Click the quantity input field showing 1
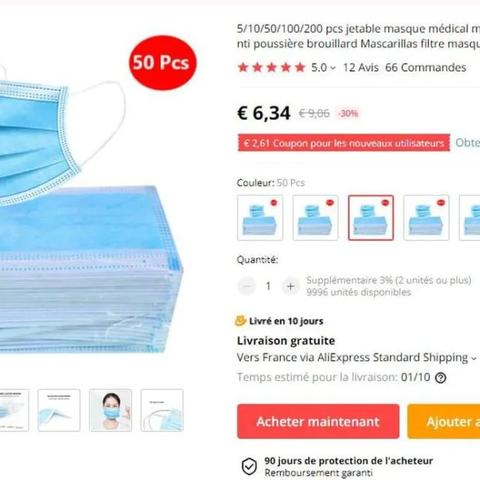The width and height of the screenshot is (480, 480). [x=268, y=286]
